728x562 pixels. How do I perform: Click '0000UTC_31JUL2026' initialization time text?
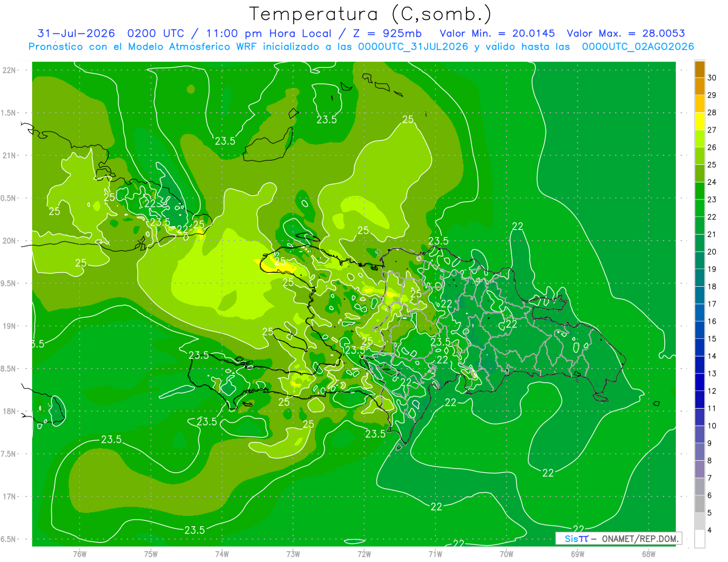pyautogui.click(x=413, y=47)
